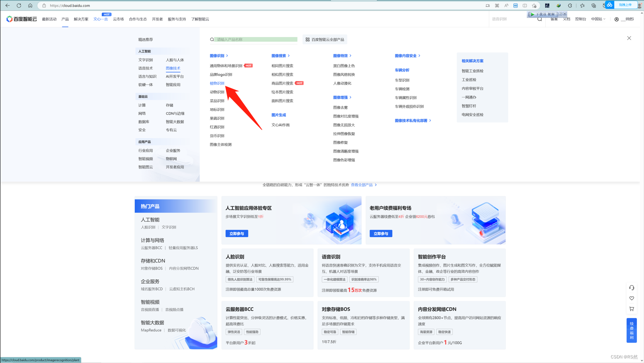The width and height of the screenshot is (644, 363).
Task: Click the IDM globe extension icon
Action: click(559, 5)
